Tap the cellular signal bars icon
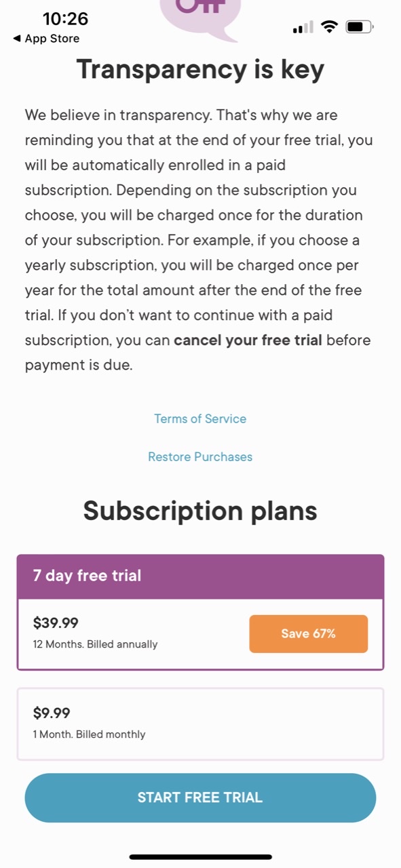The height and width of the screenshot is (868, 401). pos(303,28)
